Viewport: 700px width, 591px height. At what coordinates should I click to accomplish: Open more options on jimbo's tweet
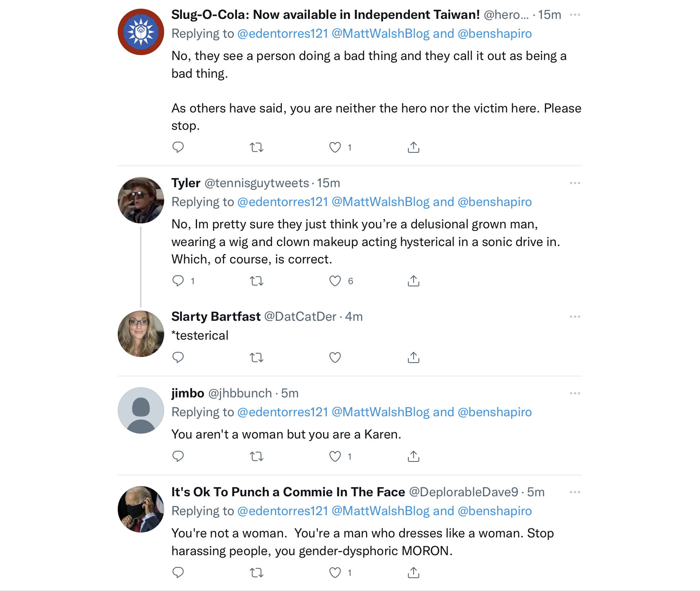click(575, 393)
